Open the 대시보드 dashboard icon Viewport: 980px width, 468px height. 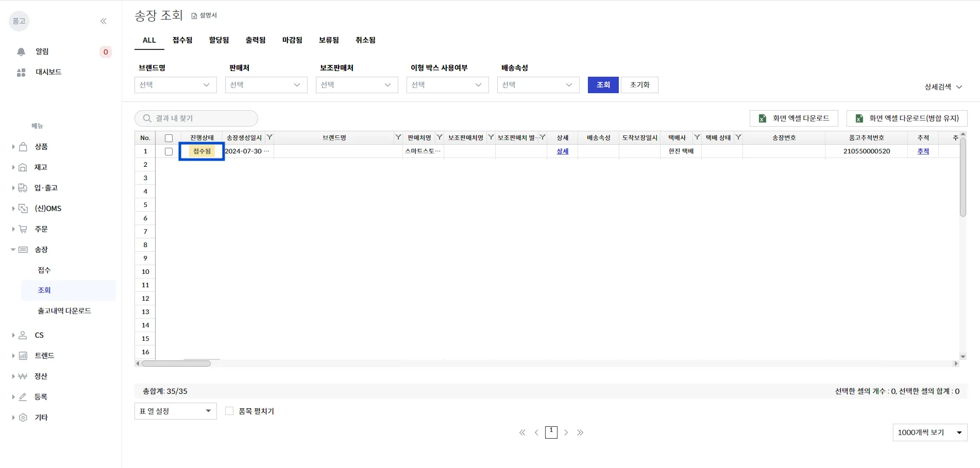tap(21, 73)
